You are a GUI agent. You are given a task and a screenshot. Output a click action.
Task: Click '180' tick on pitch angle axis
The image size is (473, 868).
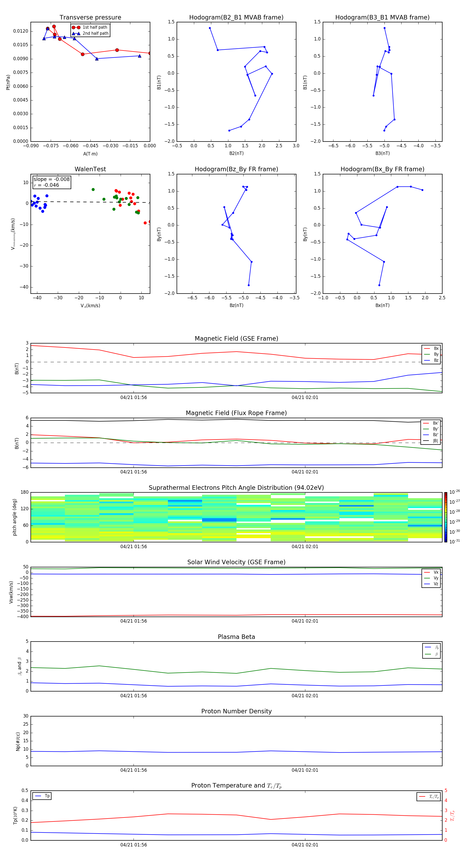(x=25, y=492)
